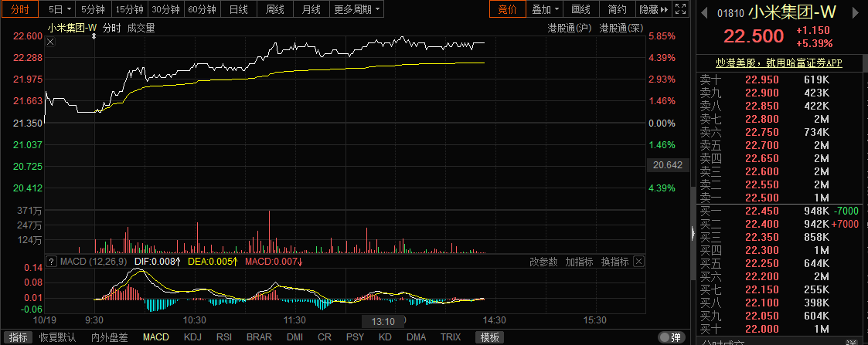The height and width of the screenshot is (345, 868).
Task: Click the DEA:0.005 value
Action: click(213, 262)
